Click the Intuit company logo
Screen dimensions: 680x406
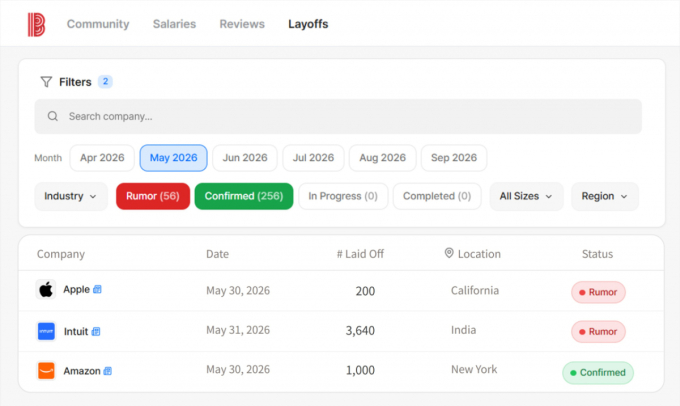[46, 331]
